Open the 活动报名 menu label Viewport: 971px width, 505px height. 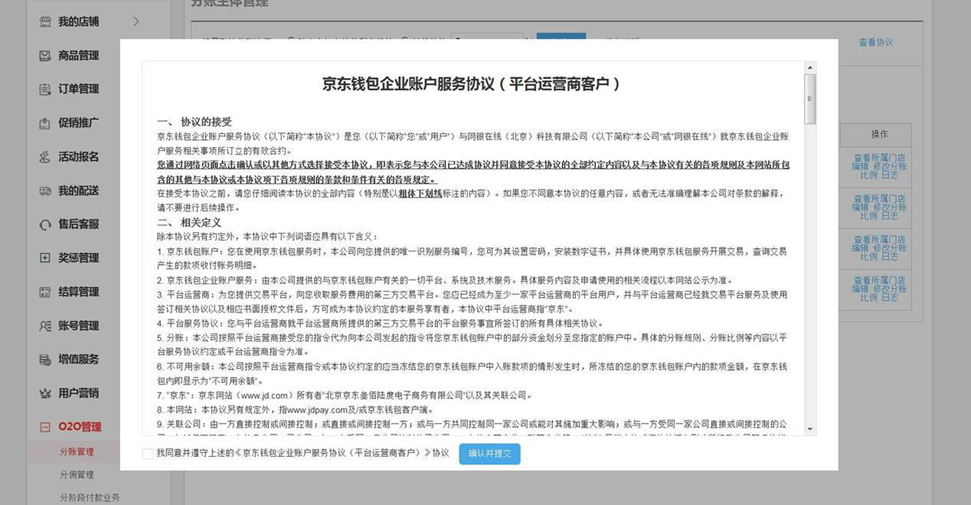(x=79, y=157)
